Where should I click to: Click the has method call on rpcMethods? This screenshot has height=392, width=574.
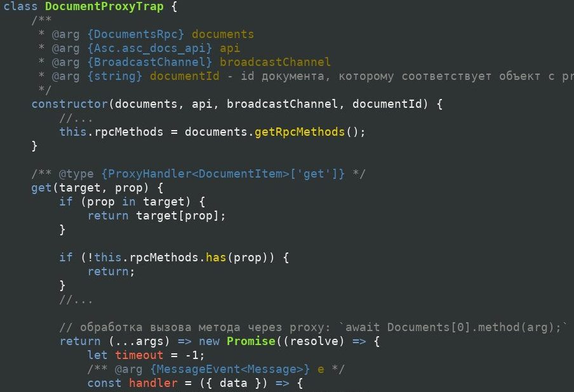coord(216,258)
